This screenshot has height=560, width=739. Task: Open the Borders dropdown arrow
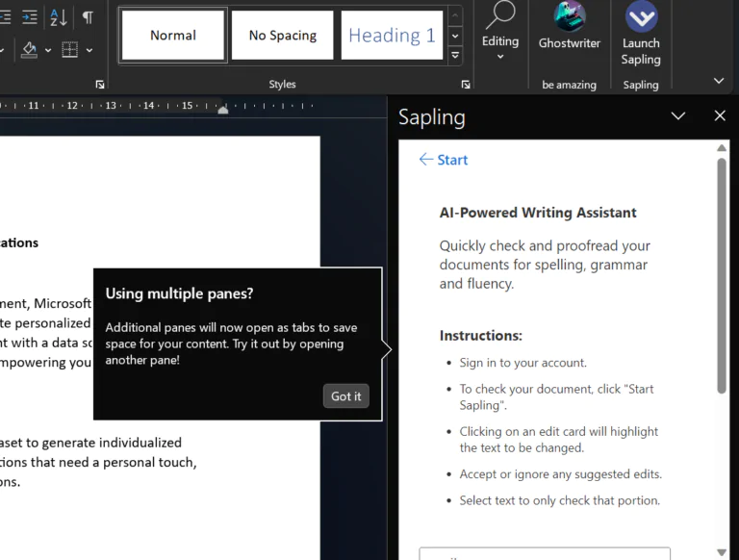(x=89, y=50)
